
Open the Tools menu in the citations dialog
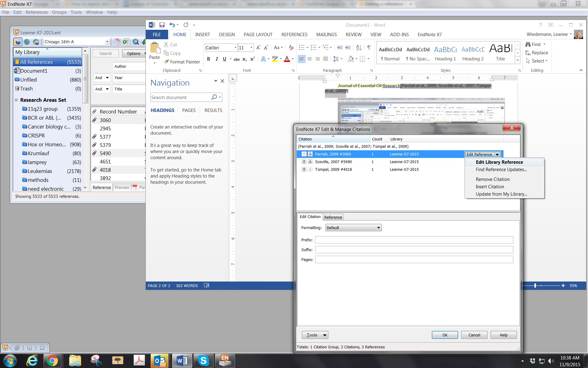(x=315, y=335)
